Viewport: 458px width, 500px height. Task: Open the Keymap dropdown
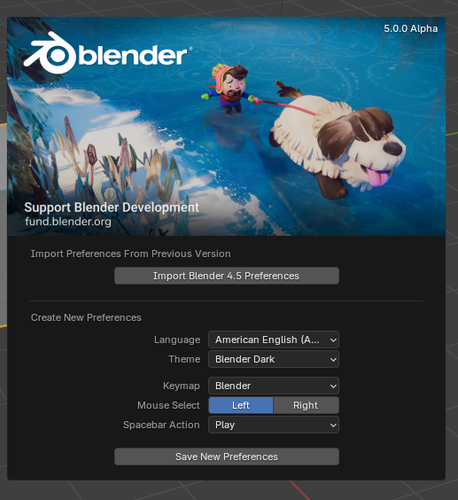point(274,386)
